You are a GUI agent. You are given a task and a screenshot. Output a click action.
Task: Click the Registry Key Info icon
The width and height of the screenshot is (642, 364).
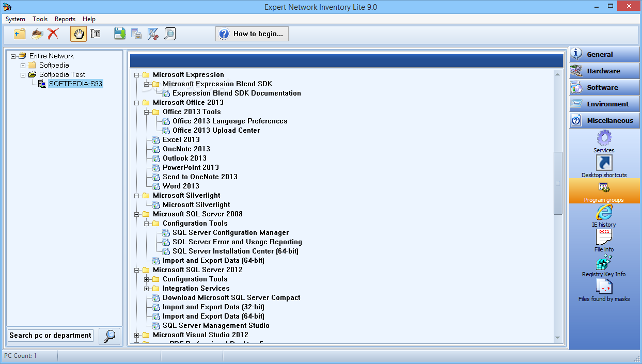tap(604, 262)
